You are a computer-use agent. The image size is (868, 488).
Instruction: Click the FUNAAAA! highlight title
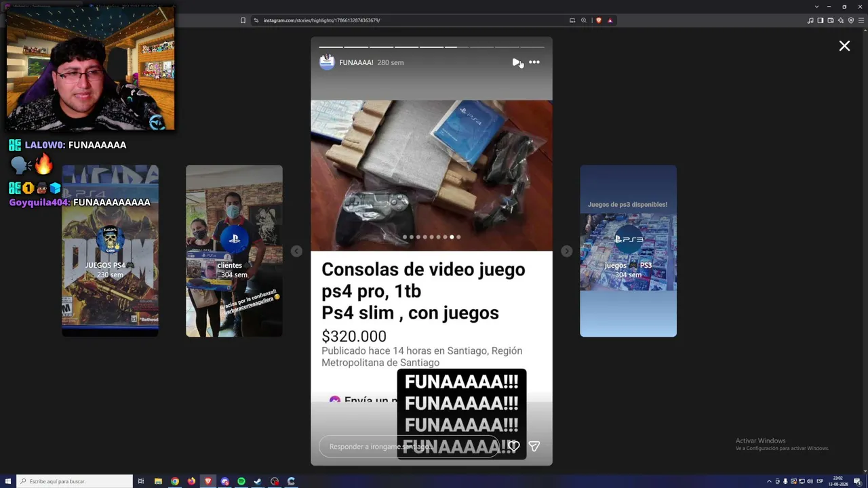pos(356,62)
